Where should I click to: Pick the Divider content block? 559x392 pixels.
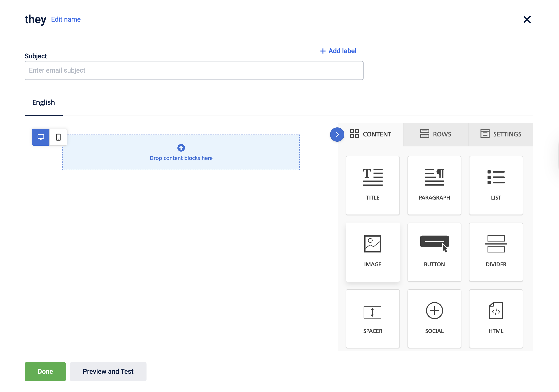tap(496, 252)
